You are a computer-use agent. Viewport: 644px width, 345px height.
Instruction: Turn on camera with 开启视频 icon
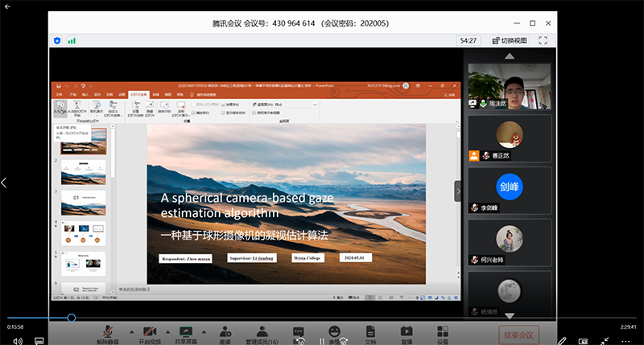148,333
